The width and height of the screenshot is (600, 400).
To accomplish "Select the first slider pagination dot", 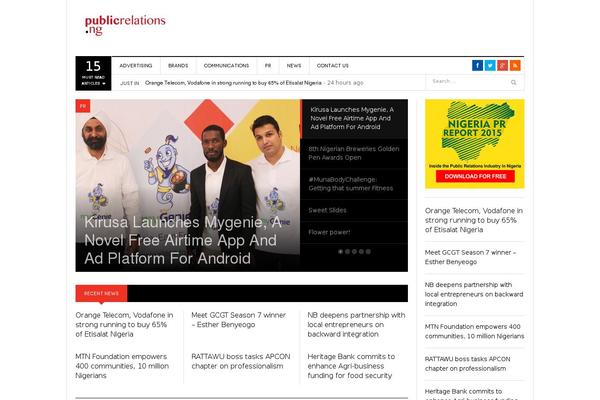I will tap(341, 251).
